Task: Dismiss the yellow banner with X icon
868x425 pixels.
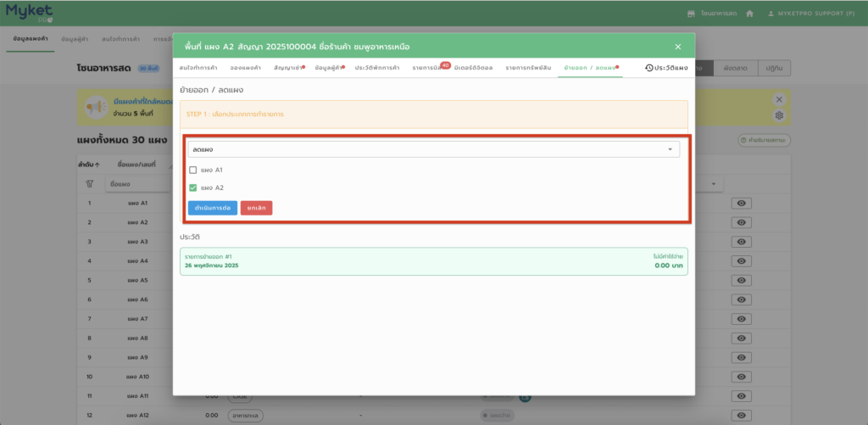Action: click(779, 99)
